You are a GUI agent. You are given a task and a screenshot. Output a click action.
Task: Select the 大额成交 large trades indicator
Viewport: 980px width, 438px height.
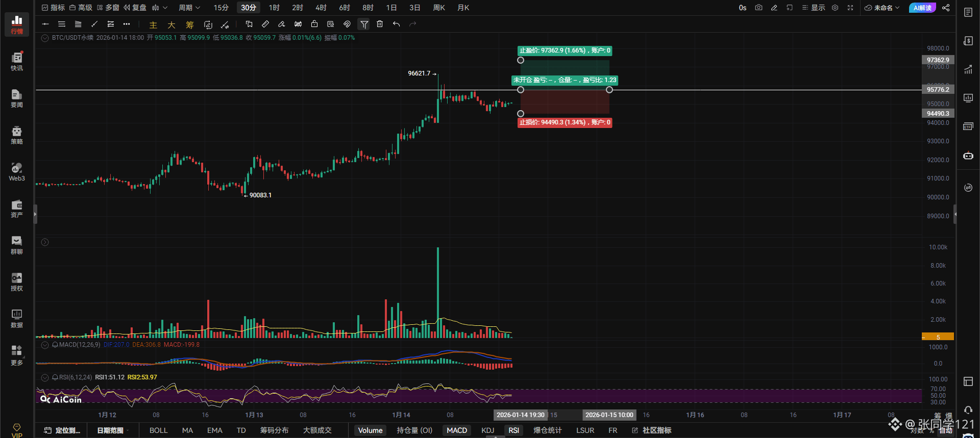[317, 430]
